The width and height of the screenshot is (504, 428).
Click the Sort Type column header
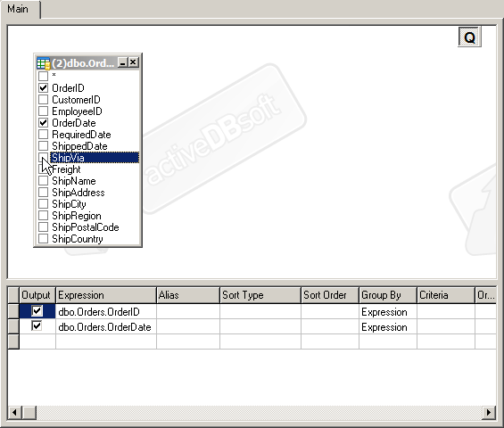[x=260, y=295]
